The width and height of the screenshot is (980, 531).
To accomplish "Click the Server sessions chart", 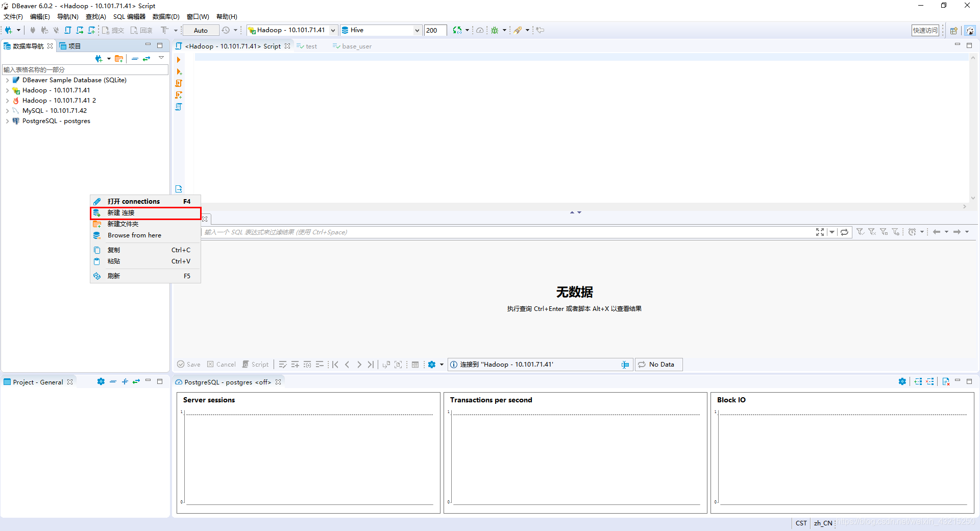I will coord(308,452).
